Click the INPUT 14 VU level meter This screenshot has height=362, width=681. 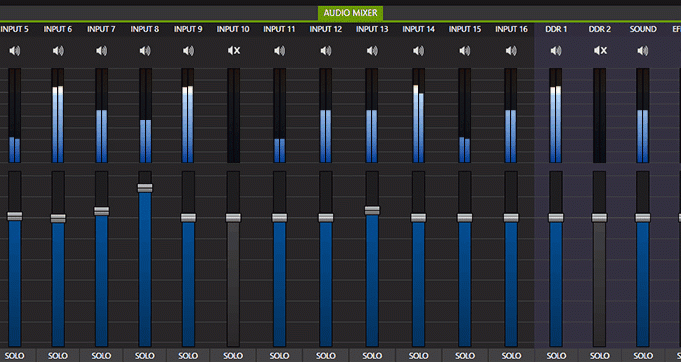coord(419,115)
